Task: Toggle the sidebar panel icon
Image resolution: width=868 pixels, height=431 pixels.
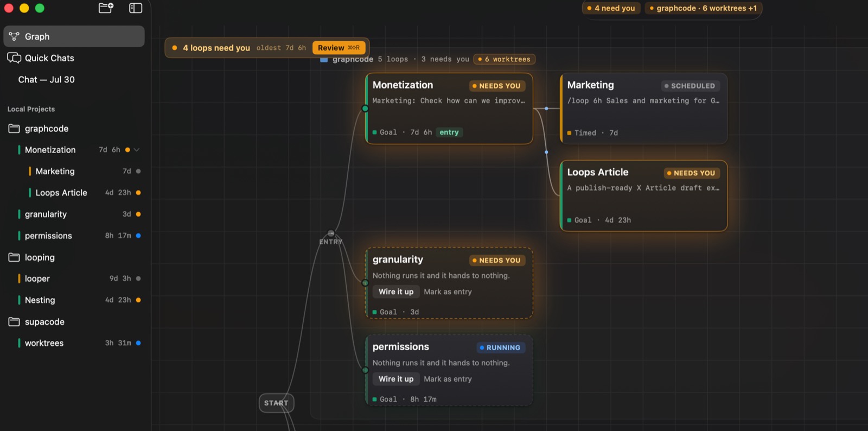Action: tap(136, 8)
